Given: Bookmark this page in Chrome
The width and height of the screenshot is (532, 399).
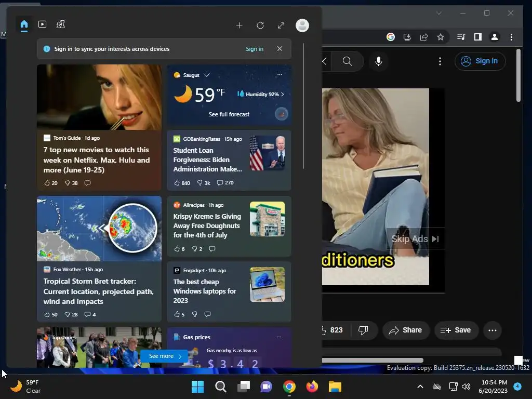Looking at the screenshot, I should (x=441, y=37).
